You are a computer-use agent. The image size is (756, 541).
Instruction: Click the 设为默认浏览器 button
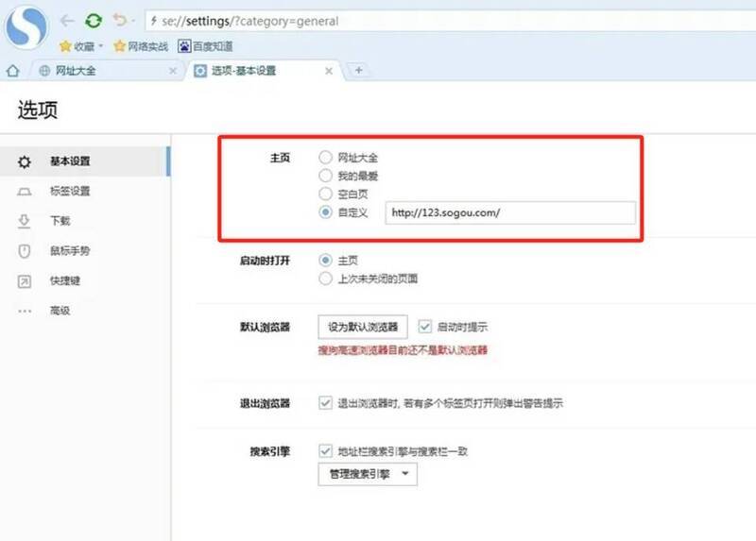tap(363, 327)
